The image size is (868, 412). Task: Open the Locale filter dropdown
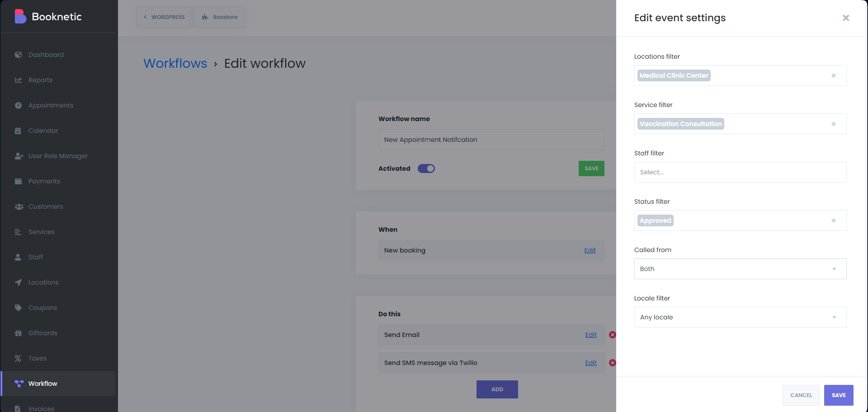pyautogui.click(x=740, y=317)
